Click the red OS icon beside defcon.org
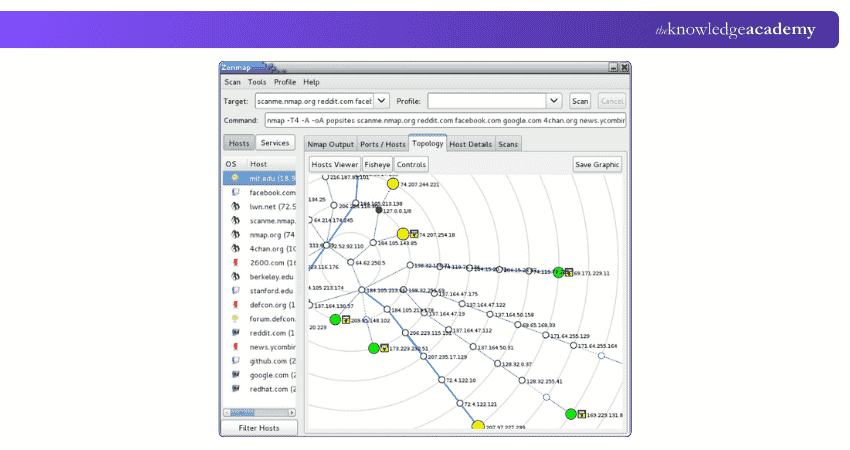This screenshot has width=850, height=450. coord(235,305)
